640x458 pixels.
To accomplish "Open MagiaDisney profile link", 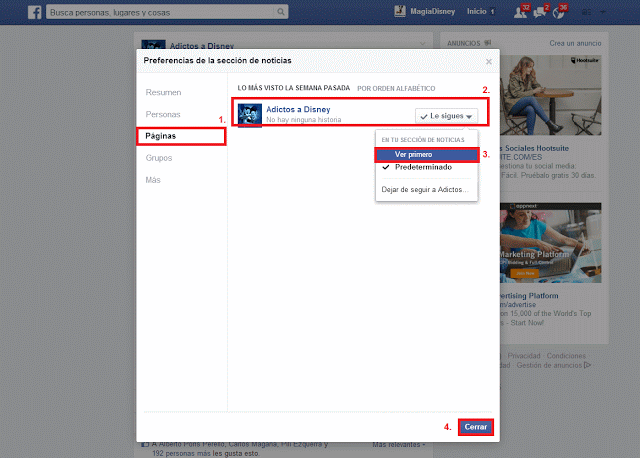I will (432, 11).
